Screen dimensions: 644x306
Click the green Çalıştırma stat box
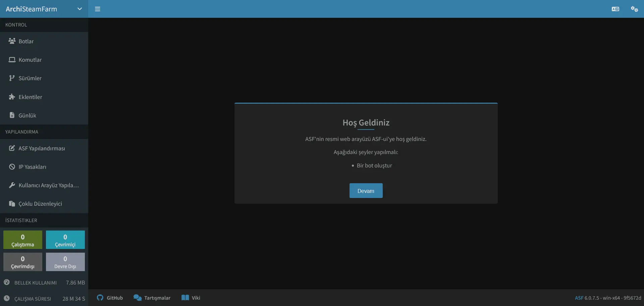(23, 240)
